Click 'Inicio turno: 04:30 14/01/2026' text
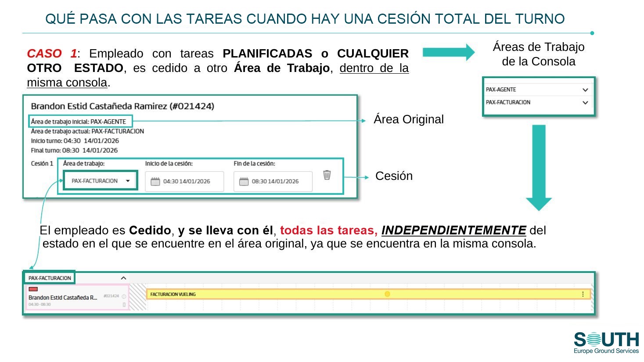Screen dimensions: 644x362 75,141
